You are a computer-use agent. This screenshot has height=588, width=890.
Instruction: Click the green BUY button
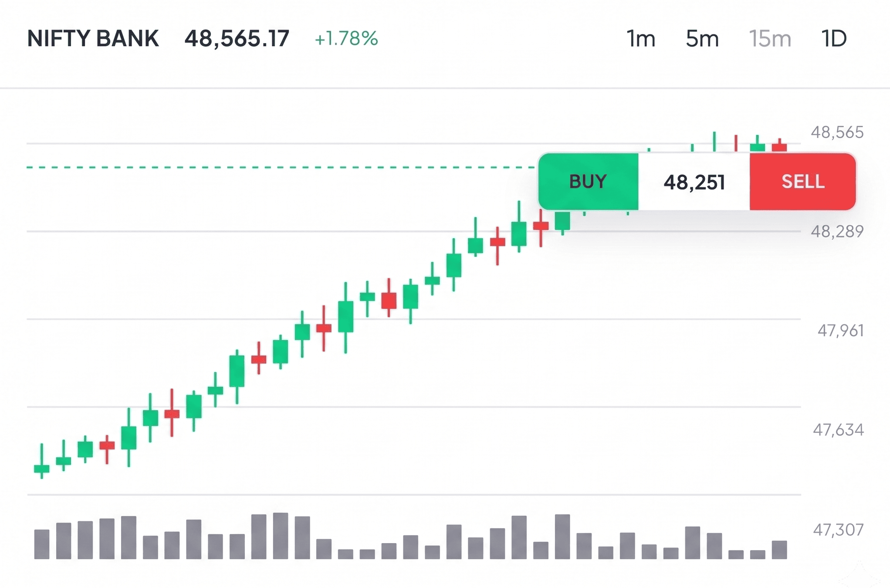click(x=588, y=182)
